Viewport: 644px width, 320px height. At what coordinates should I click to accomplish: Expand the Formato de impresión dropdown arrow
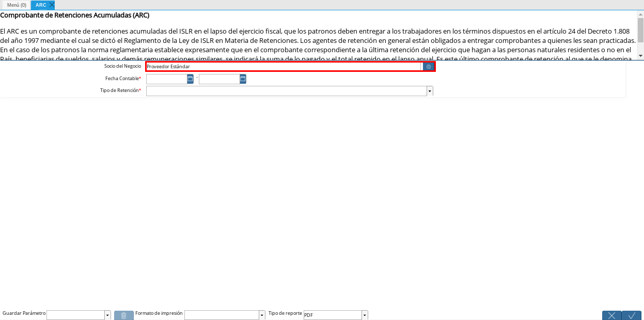[x=262, y=315]
